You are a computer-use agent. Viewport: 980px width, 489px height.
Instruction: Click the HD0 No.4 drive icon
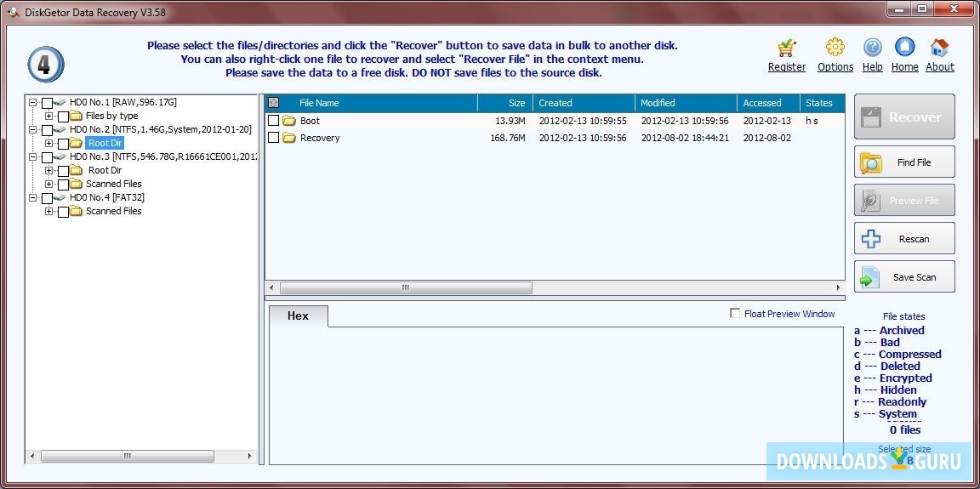point(60,197)
